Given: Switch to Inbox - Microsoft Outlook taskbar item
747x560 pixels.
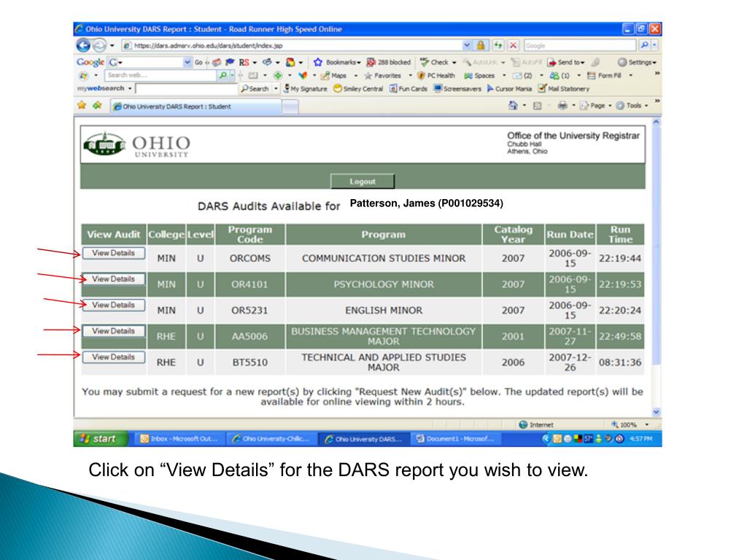Looking at the screenshot, I should tap(179, 438).
